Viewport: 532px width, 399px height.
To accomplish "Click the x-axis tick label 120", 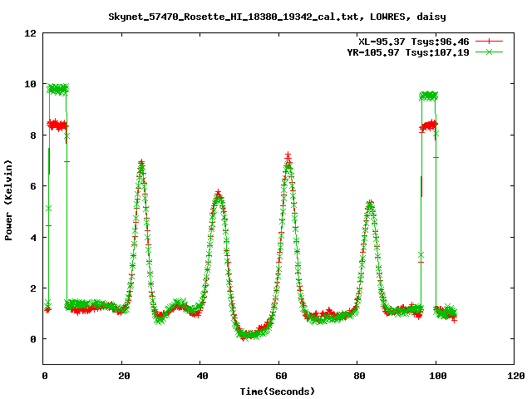I will click(x=516, y=376).
